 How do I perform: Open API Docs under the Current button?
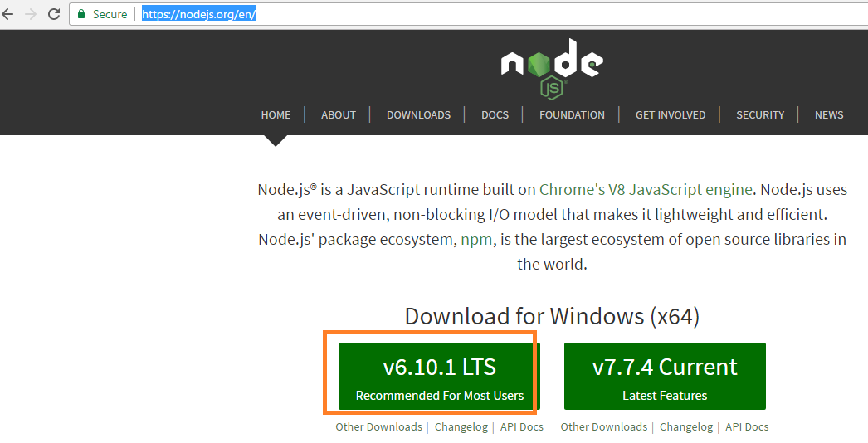747,427
